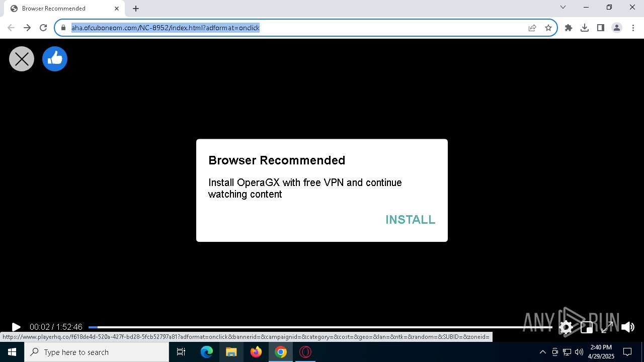The width and height of the screenshot is (644, 362).
Task: Enter fullscreen with the expand arrows
Action: pyautogui.click(x=607, y=327)
